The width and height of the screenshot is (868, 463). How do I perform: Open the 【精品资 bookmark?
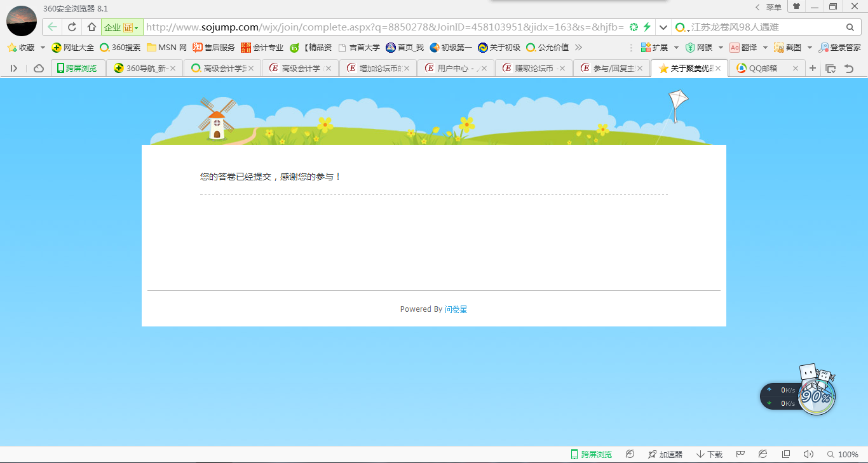click(311, 48)
